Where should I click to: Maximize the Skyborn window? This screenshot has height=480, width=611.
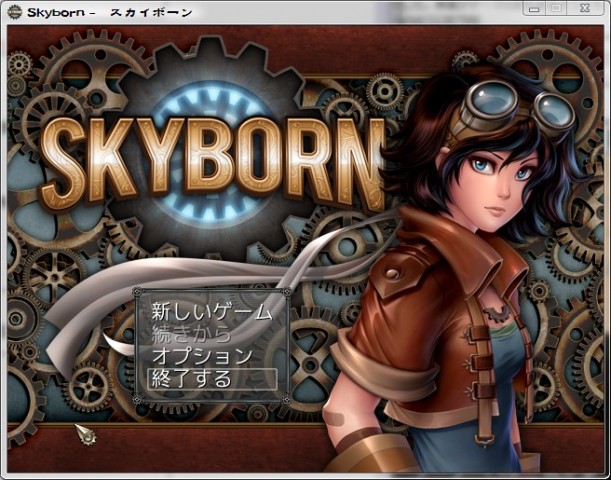[x=557, y=9]
